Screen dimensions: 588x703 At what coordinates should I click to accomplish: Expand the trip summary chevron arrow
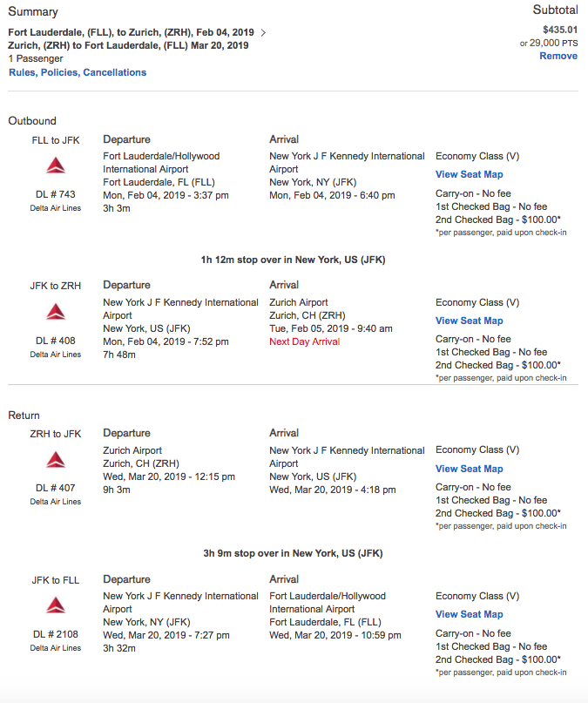(264, 33)
